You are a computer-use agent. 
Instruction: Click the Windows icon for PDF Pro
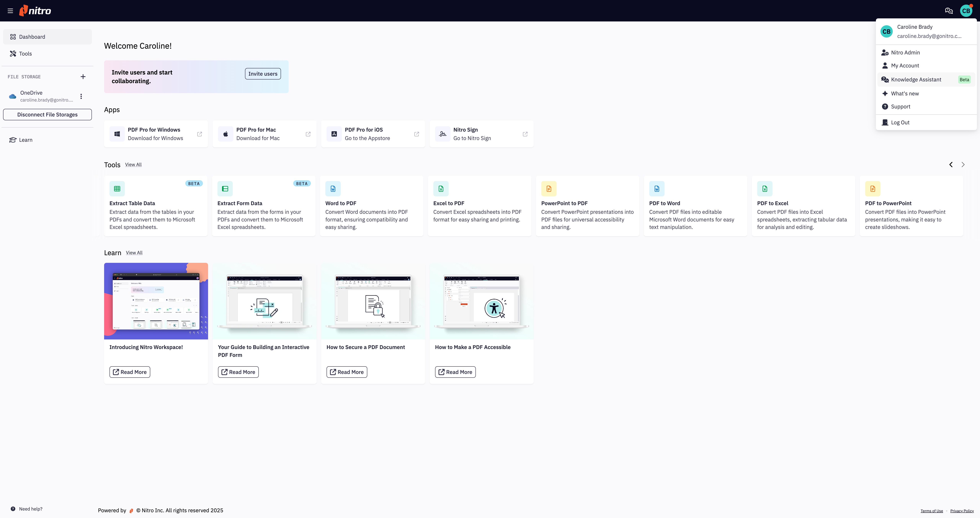coord(117,134)
